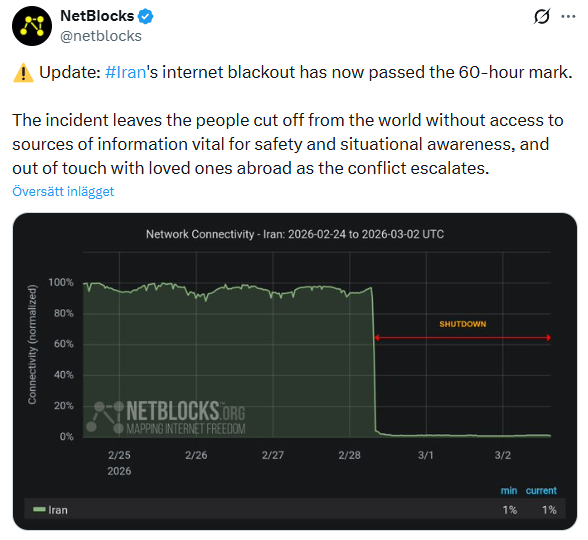Open the Grok slash-circle icon
This screenshot has height=540, width=588.
[x=542, y=16]
